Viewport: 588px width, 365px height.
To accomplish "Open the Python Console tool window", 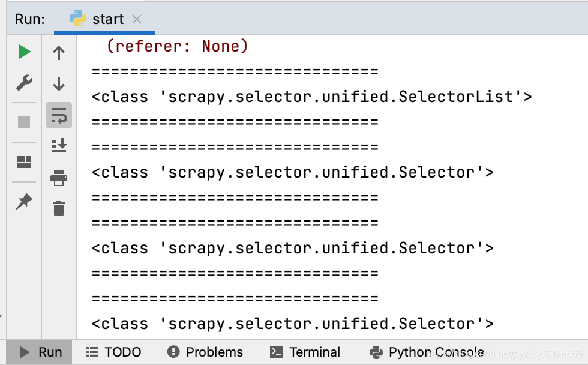I will pos(427,352).
